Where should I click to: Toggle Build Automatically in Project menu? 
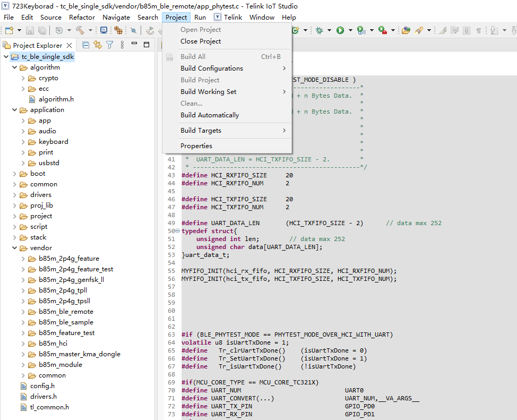[x=210, y=115]
